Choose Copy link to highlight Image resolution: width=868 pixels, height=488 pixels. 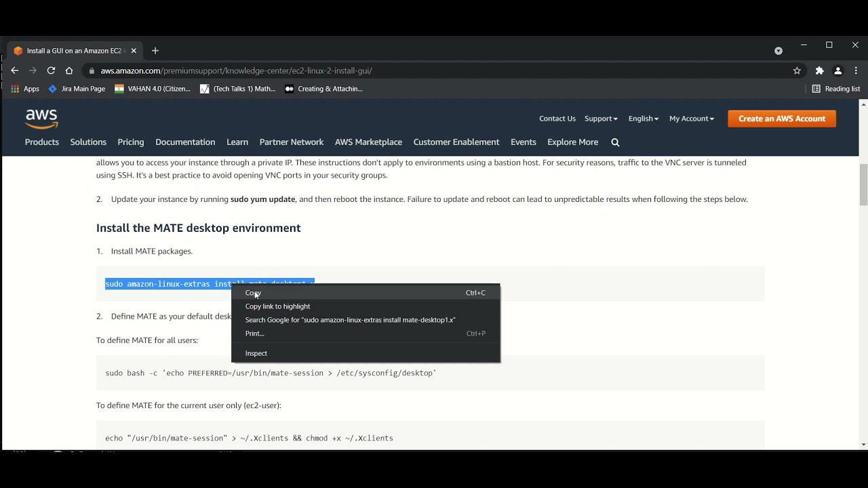366,306
